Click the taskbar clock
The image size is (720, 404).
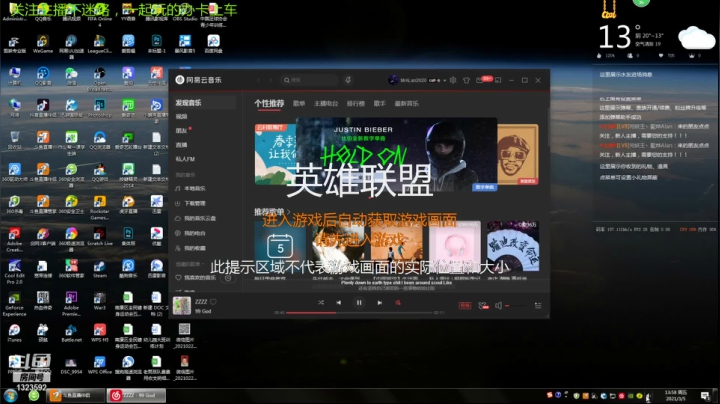point(676,395)
